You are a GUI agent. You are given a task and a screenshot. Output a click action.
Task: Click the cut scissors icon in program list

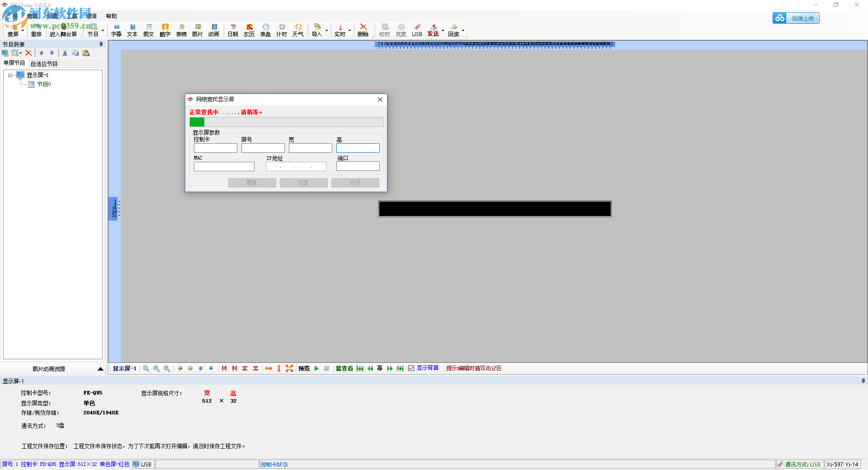point(65,53)
